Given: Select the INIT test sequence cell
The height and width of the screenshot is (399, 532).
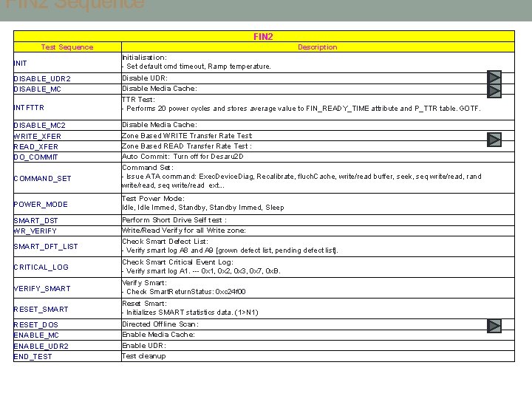Looking at the screenshot, I should [67, 62].
